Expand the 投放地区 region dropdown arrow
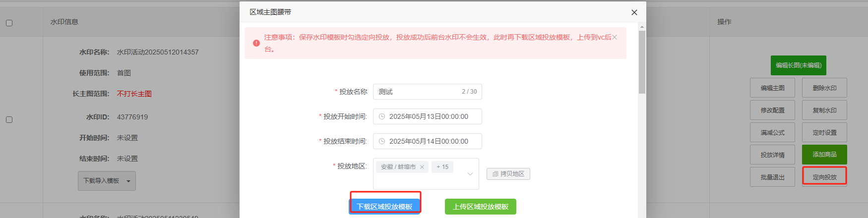The image size is (868, 218). pos(470,174)
